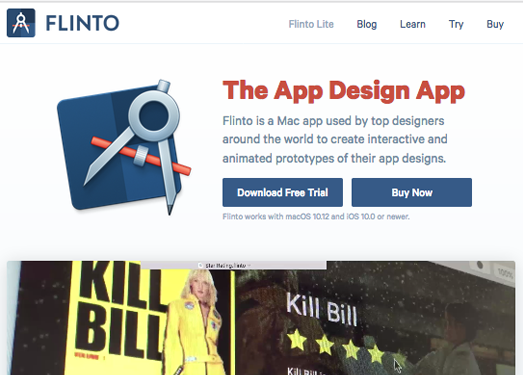Open the Buy navigation link
The height and width of the screenshot is (375, 523).
(495, 24)
